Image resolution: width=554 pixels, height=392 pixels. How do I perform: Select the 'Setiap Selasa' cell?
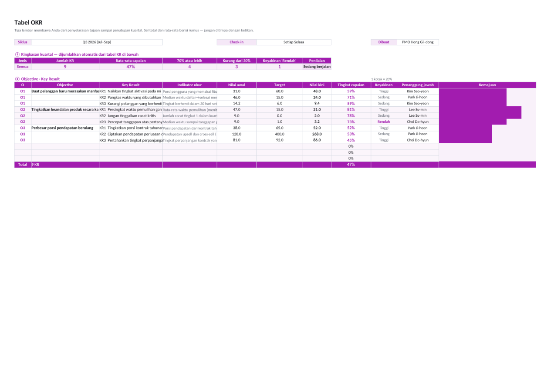(x=294, y=42)
